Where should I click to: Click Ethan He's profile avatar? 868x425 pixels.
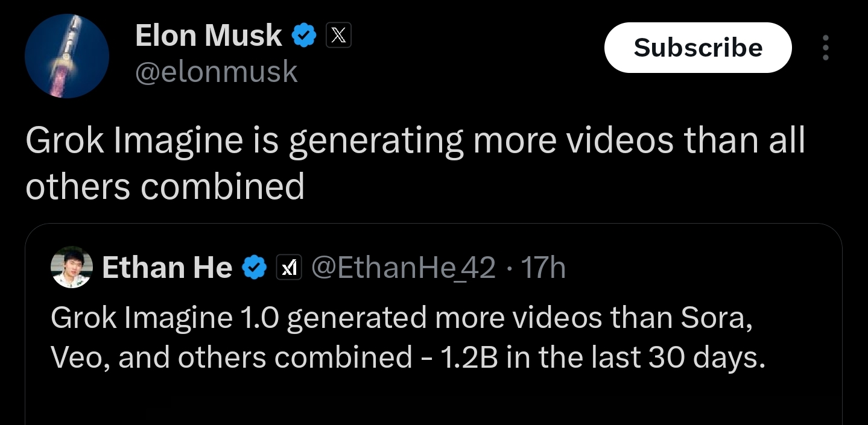[x=72, y=267]
